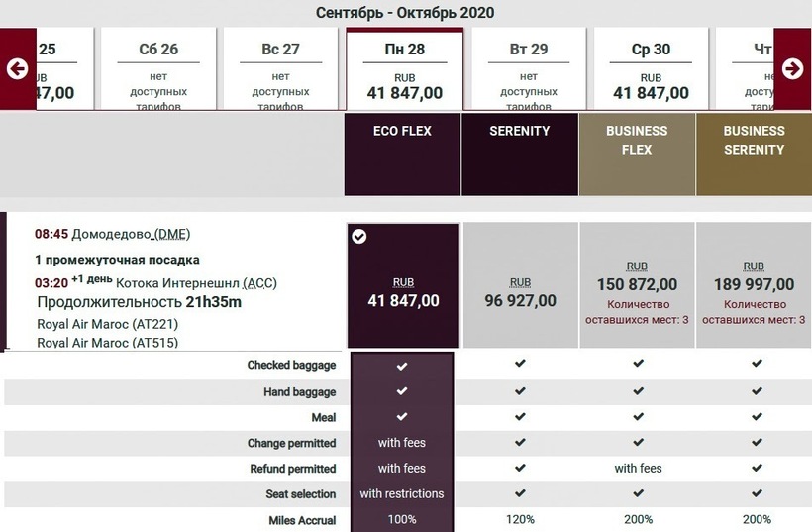The height and width of the screenshot is (532, 812).
Task: Click Checked baggage checkmark in Serenity column
Action: (x=520, y=365)
